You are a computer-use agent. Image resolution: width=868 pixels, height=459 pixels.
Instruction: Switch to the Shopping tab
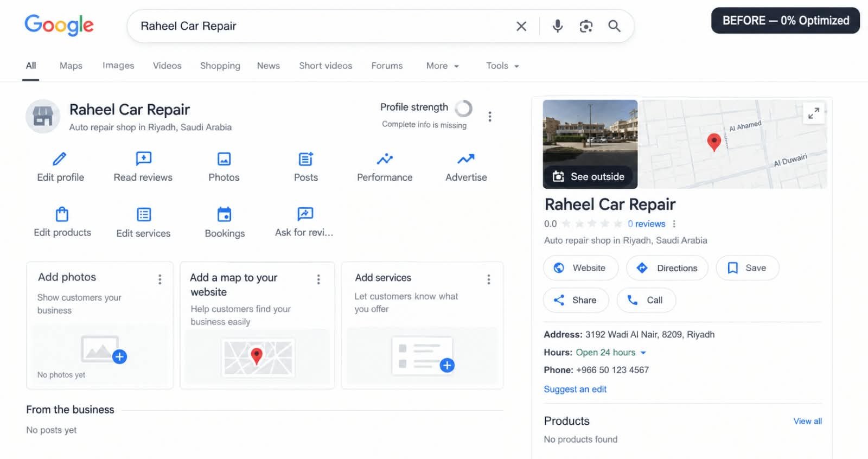pos(220,66)
